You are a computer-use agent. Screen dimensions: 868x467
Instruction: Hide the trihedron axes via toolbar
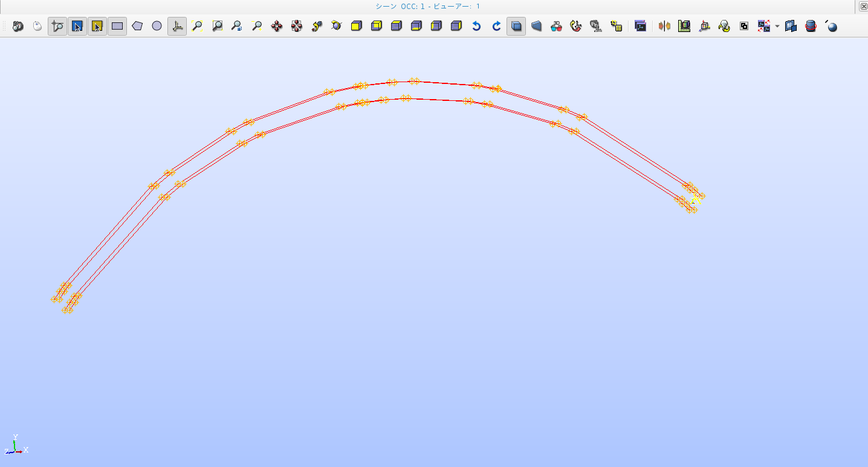(177, 26)
